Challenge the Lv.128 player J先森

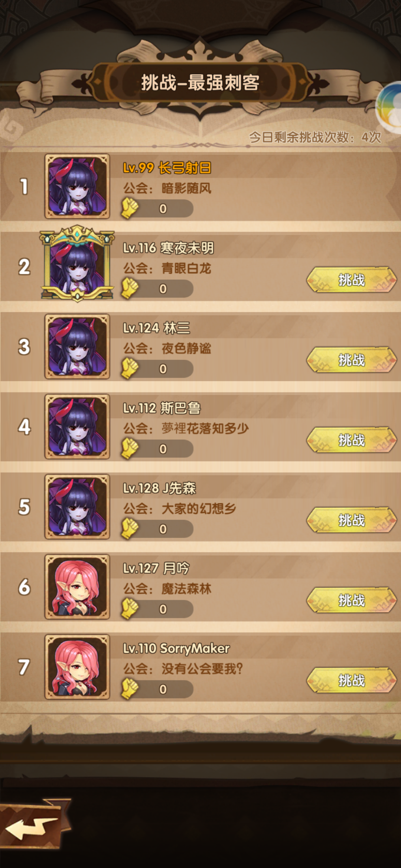tap(352, 520)
